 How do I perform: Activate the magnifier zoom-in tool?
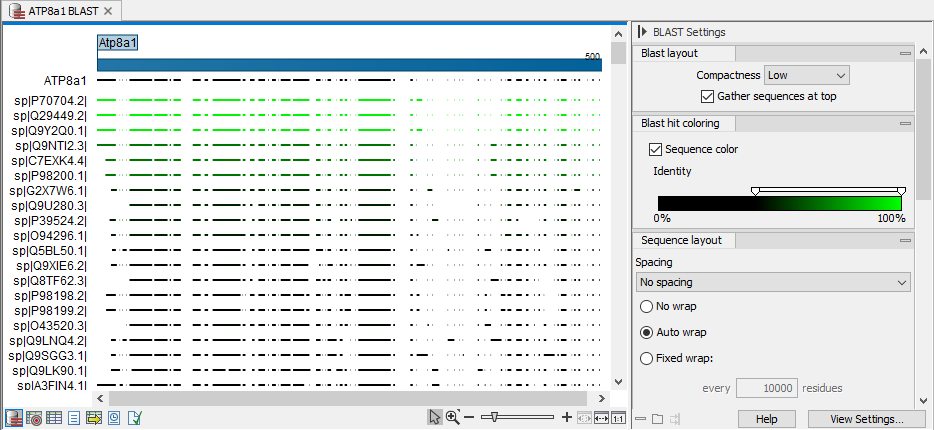click(x=453, y=418)
